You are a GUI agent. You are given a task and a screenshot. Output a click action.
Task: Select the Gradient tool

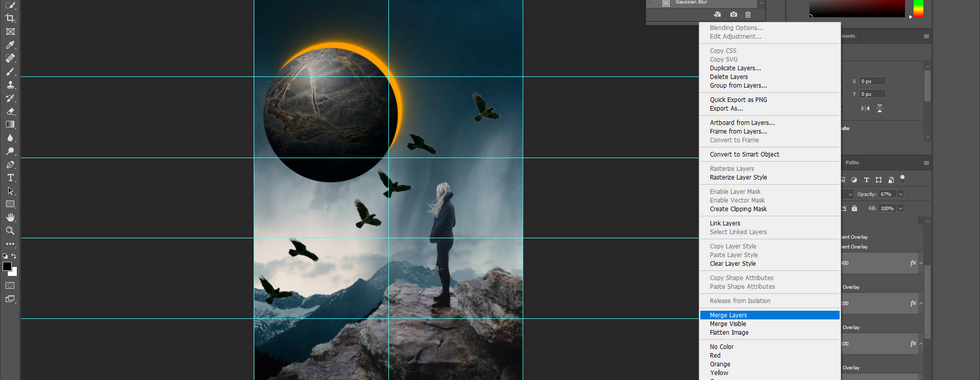(10, 124)
